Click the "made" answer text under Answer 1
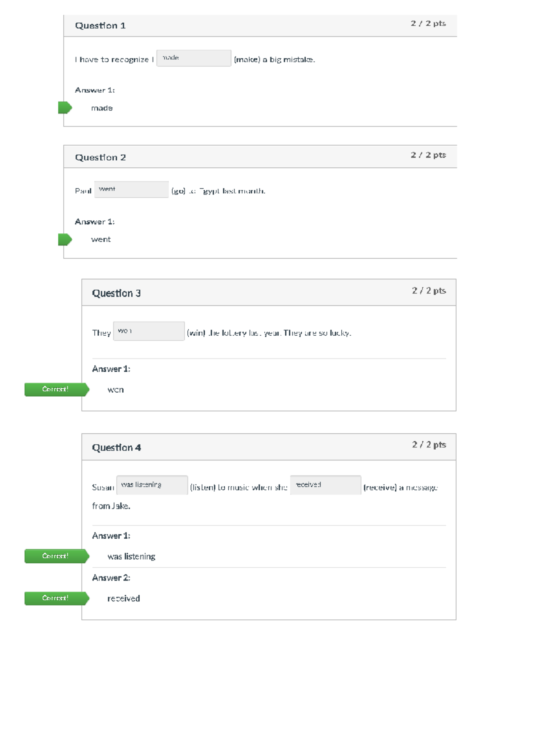The image size is (534, 756). [x=102, y=108]
